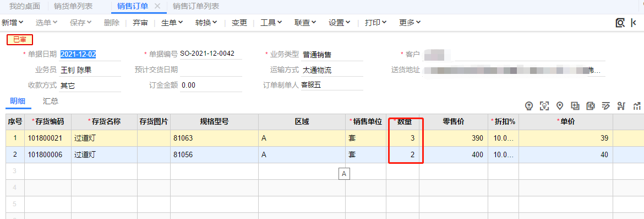This screenshot has width=644, height=219.
Task: Click retail price cell 390
Action: click(454, 138)
